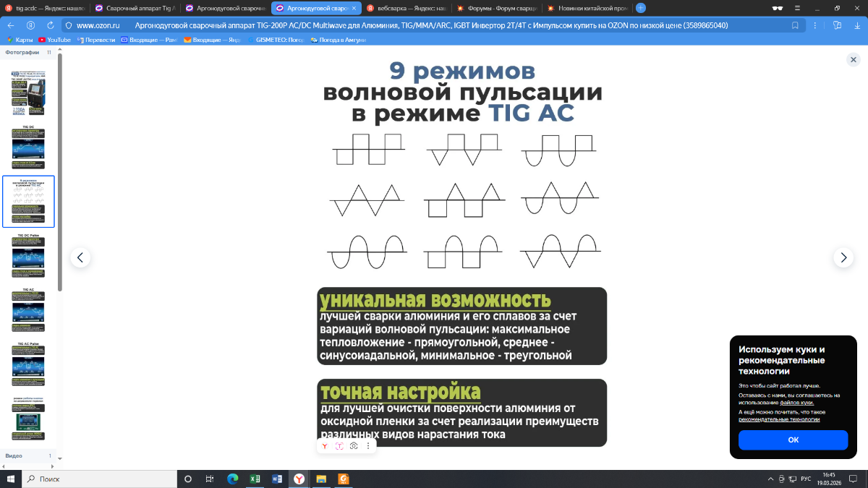This screenshot has width=868, height=488.
Task: Open the 'файлов куки' link
Action: pos(796,402)
